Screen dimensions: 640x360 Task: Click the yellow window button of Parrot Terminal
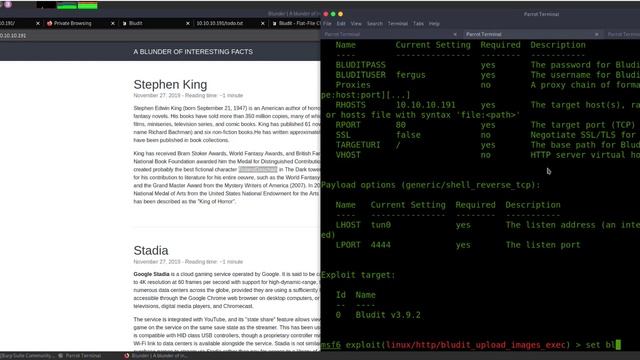tap(340, 14)
